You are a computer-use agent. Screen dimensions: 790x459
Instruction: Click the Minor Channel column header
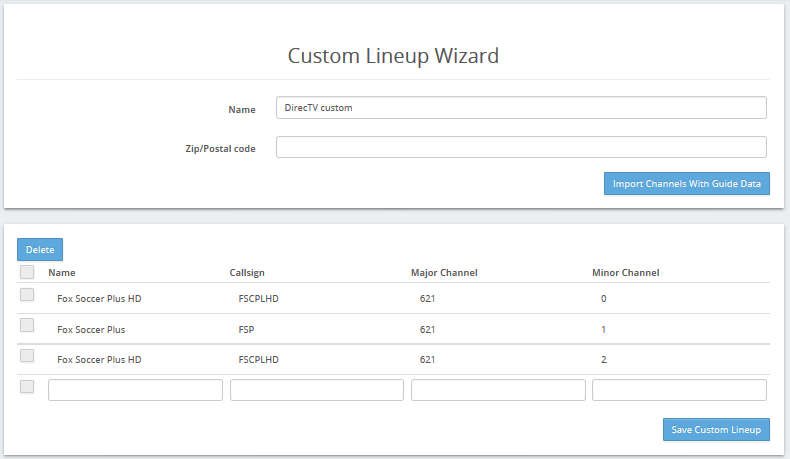(625, 273)
